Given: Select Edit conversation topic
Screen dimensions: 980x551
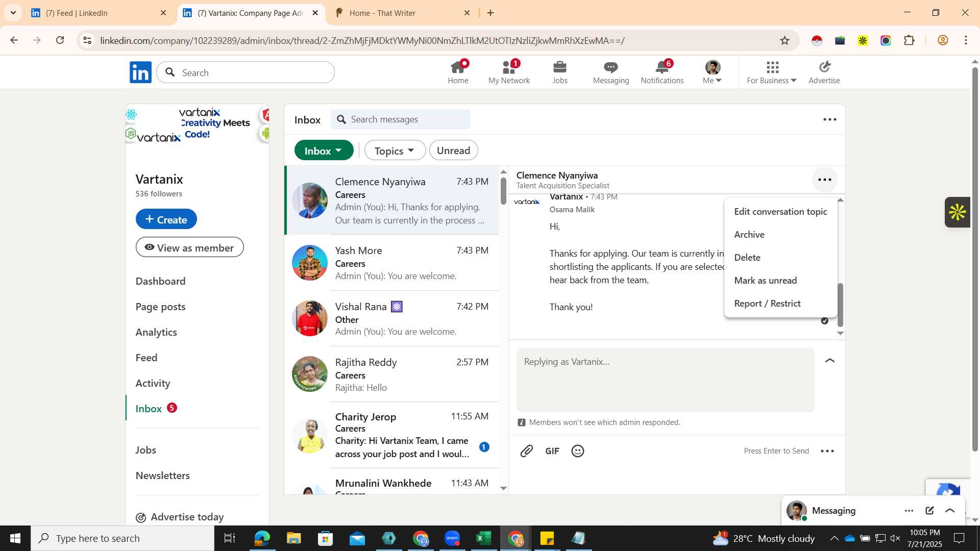Looking at the screenshot, I should 780,212.
